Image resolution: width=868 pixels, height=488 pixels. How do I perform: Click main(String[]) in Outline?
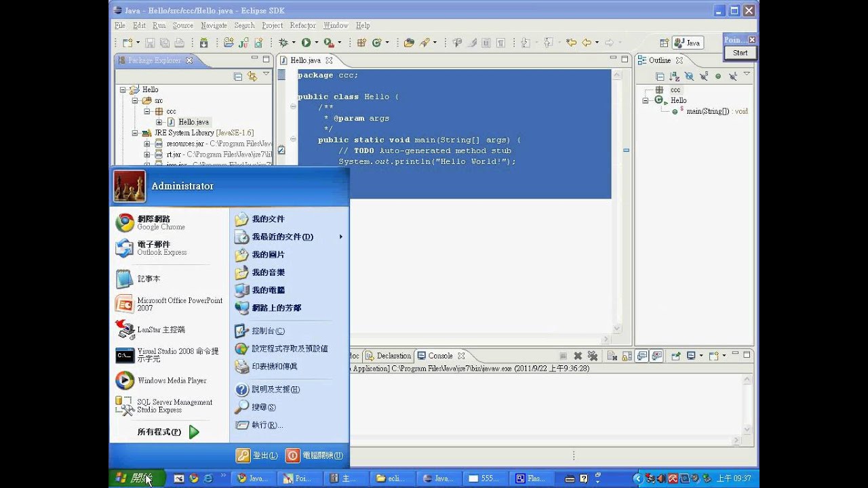717,111
